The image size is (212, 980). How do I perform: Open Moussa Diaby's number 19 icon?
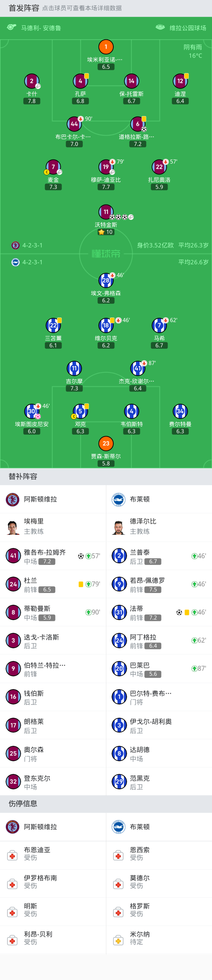(106, 167)
